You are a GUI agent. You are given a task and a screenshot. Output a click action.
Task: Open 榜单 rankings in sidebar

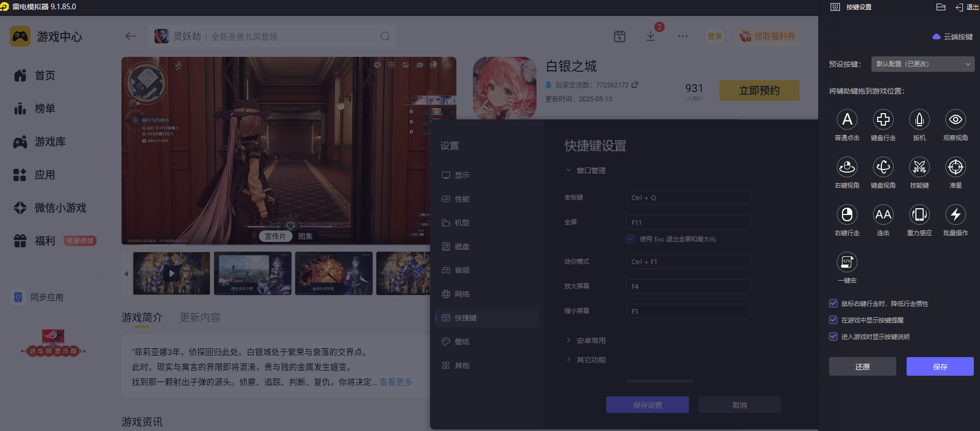pyautogui.click(x=34, y=109)
